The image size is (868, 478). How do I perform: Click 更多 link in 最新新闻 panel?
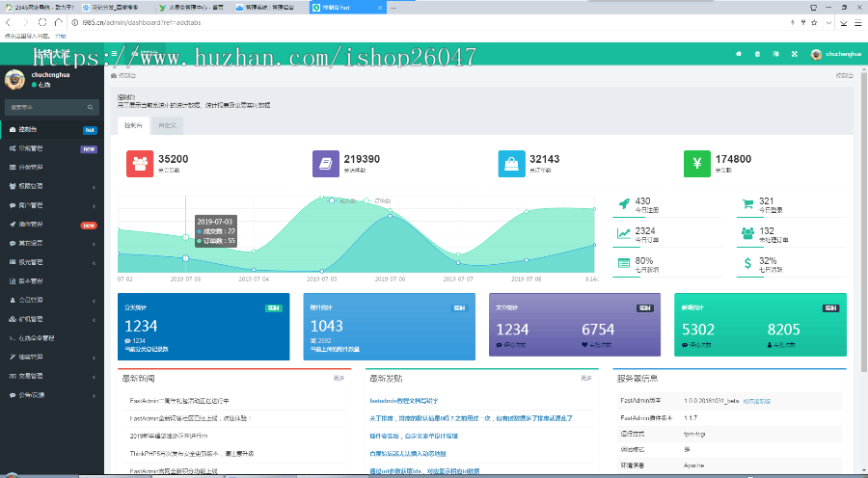(x=339, y=379)
